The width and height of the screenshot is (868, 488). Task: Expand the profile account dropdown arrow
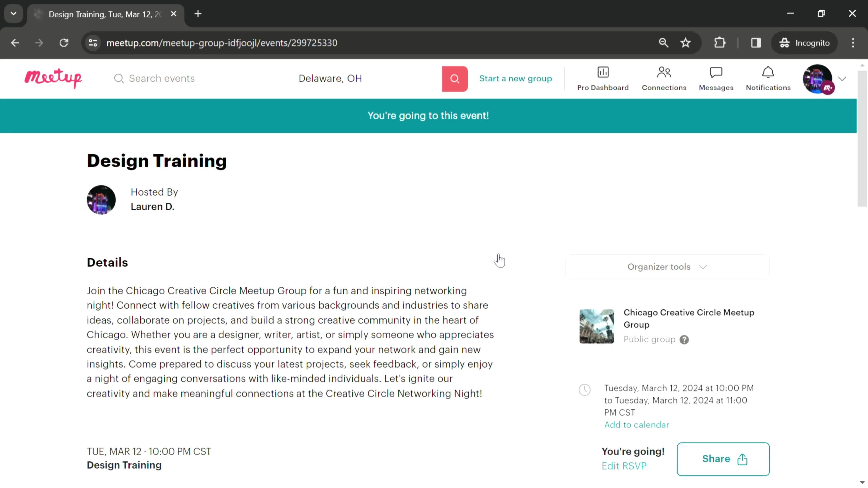click(x=842, y=78)
